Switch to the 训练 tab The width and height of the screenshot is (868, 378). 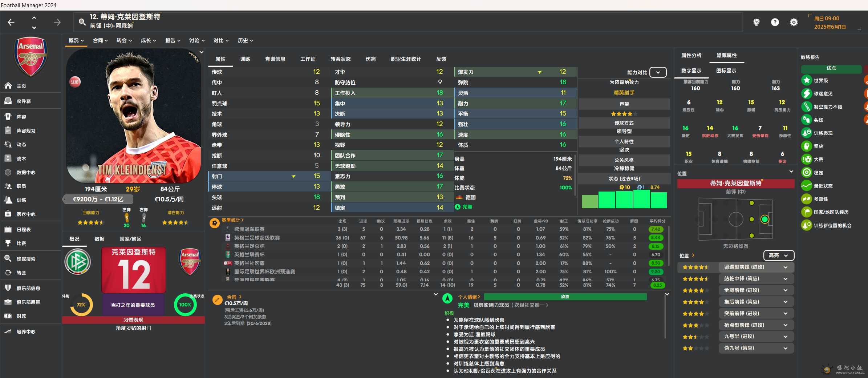point(245,59)
